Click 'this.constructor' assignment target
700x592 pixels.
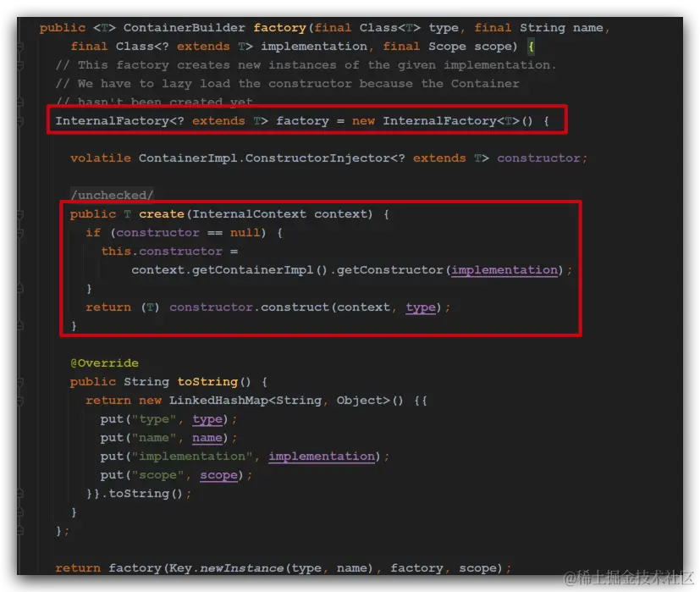click(162, 252)
